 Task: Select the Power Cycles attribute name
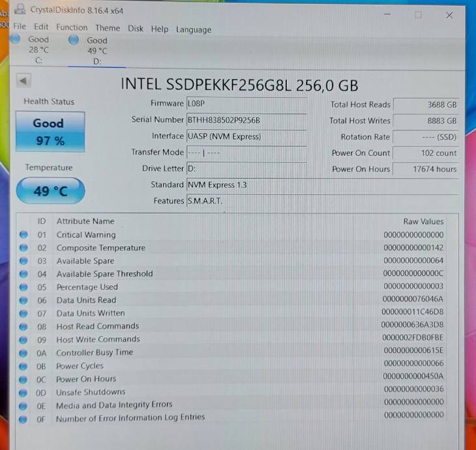click(x=80, y=366)
